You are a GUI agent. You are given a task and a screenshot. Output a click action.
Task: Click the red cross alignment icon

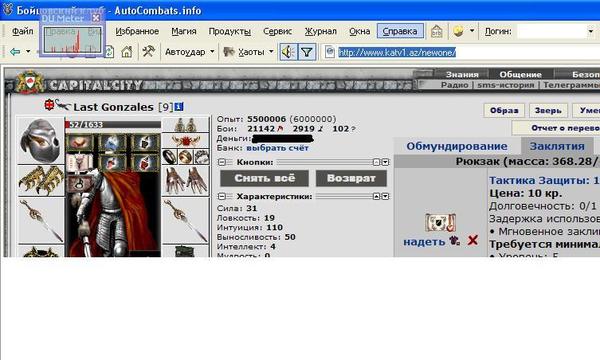pyautogui.click(x=49, y=104)
